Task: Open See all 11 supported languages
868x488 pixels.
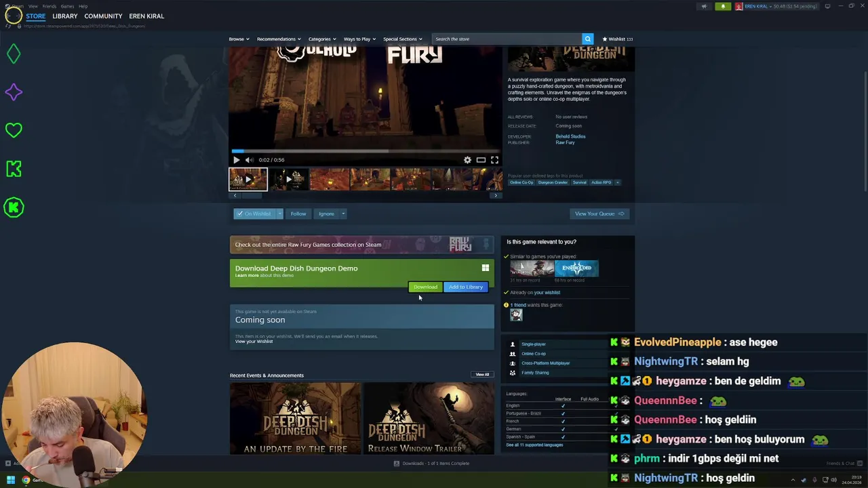Action: [534, 445]
